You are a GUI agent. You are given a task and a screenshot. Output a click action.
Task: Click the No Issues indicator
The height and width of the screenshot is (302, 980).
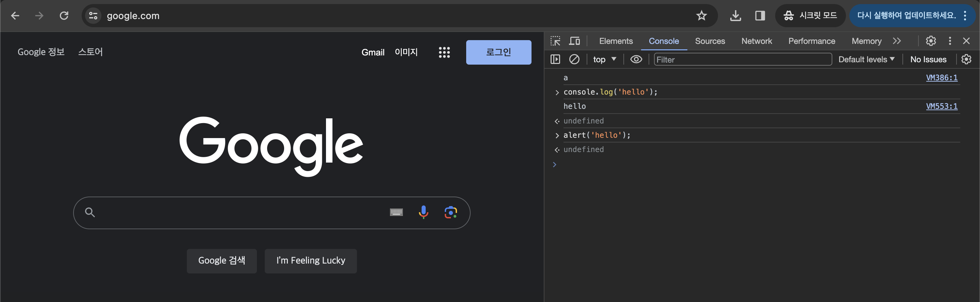tap(928, 59)
